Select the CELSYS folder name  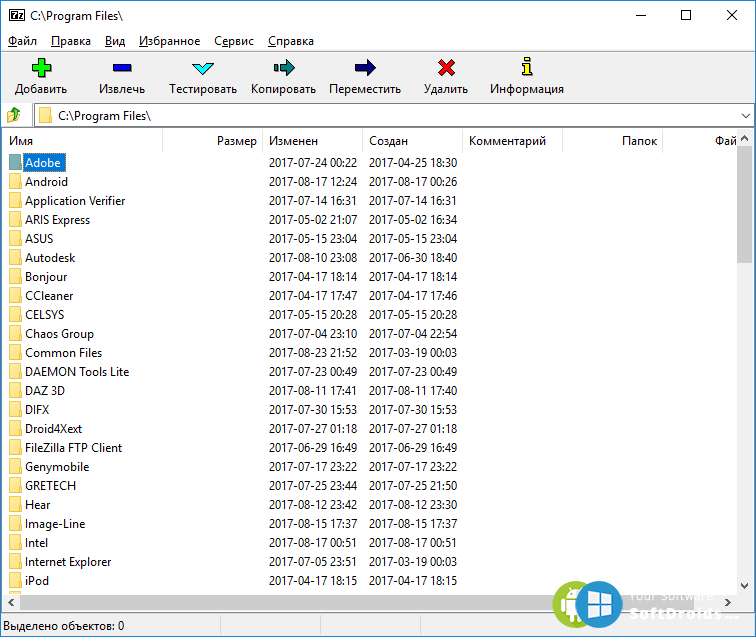(x=44, y=315)
